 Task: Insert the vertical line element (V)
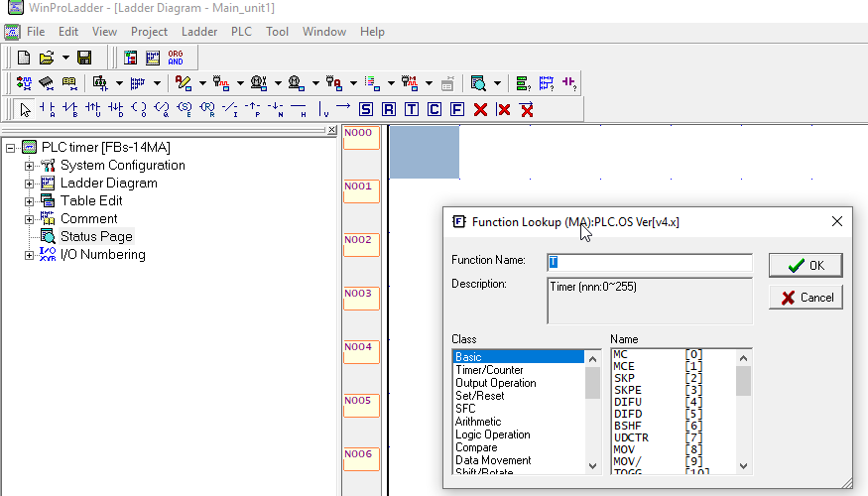(x=323, y=109)
